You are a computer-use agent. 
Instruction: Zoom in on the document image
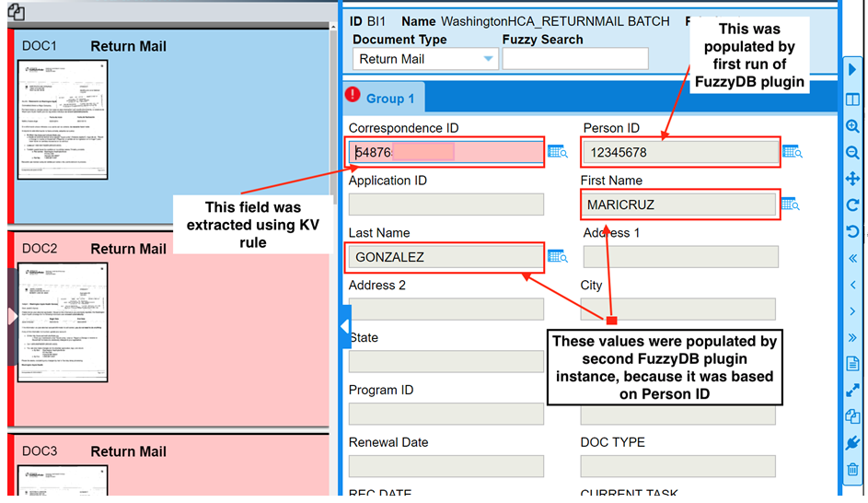click(852, 126)
